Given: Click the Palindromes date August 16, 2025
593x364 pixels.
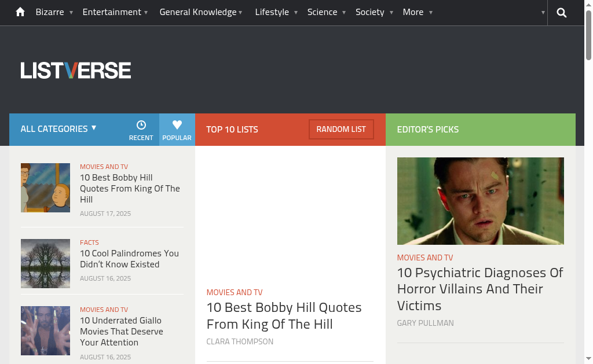Looking at the screenshot, I should point(105,278).
